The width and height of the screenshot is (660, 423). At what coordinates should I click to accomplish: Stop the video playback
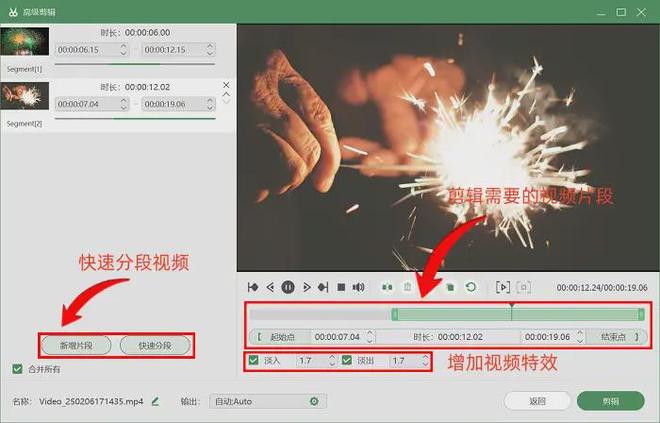(341, 287)
